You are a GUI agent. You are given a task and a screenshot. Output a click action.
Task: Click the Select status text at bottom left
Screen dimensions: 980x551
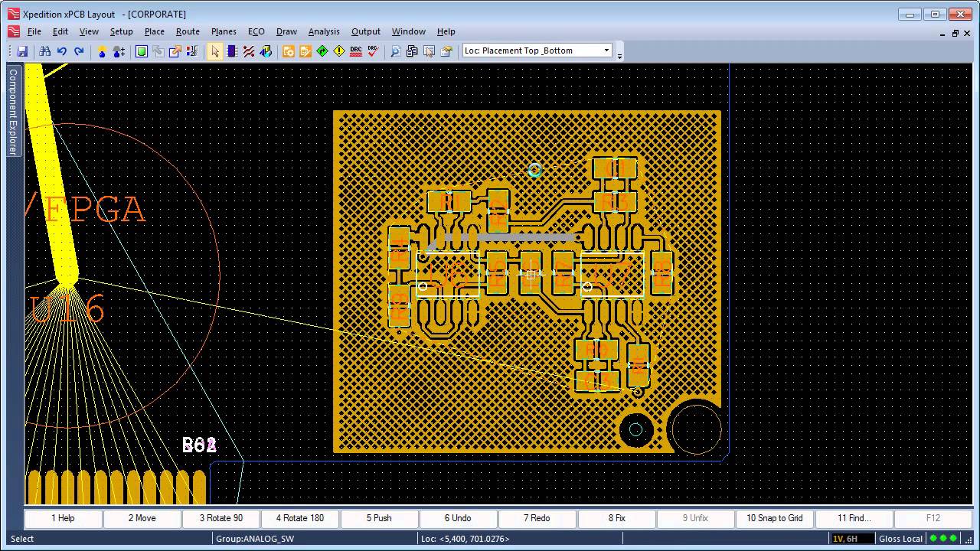point(22,539)
